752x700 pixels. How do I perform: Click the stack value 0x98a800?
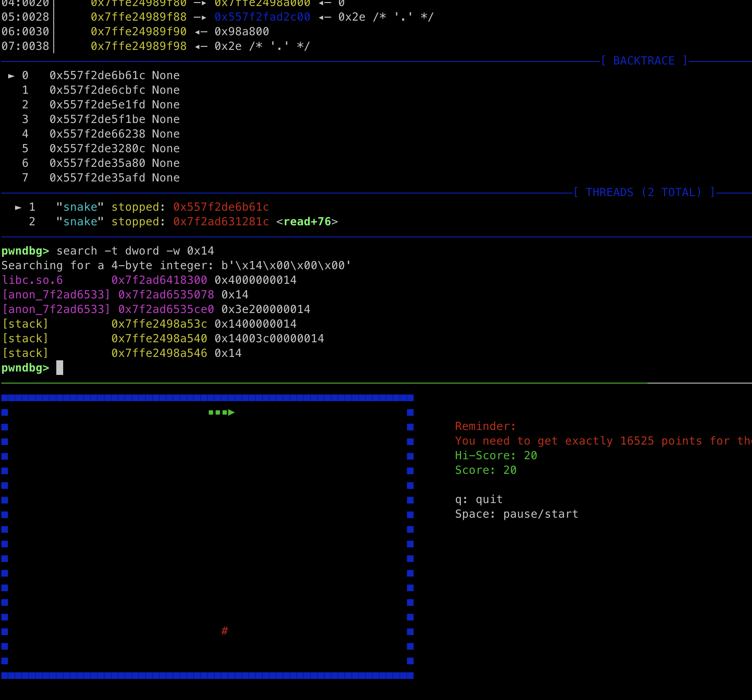(242, 31)
